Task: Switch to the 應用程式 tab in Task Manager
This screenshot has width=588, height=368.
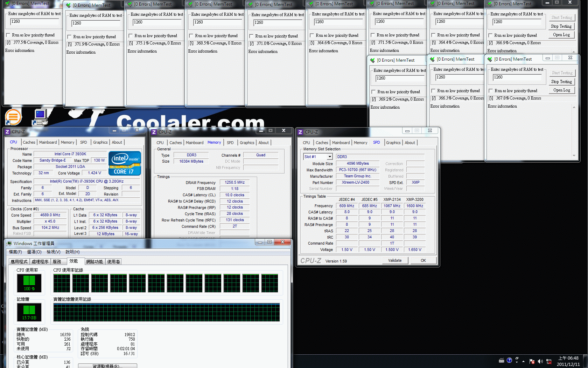Action: point(19,261)
